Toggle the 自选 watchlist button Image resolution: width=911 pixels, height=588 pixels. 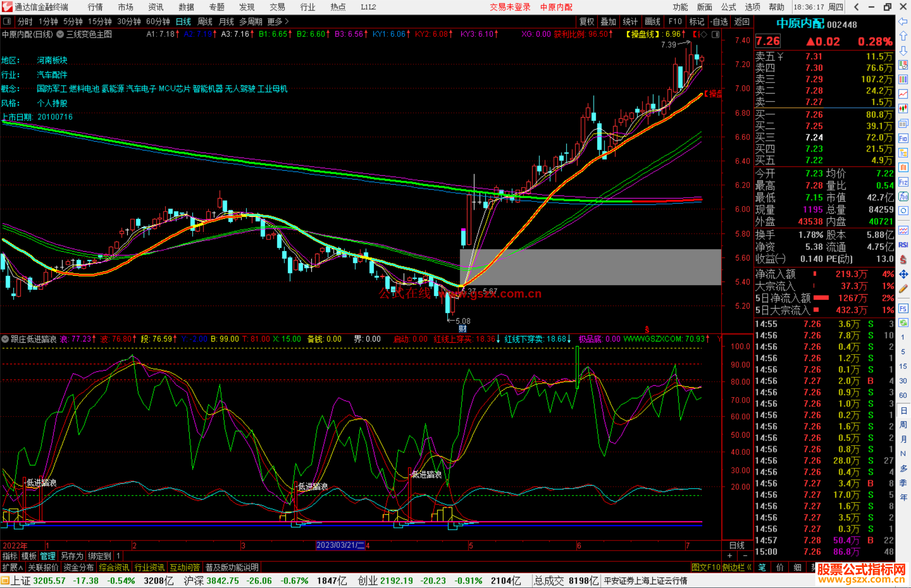click(719, 21)
